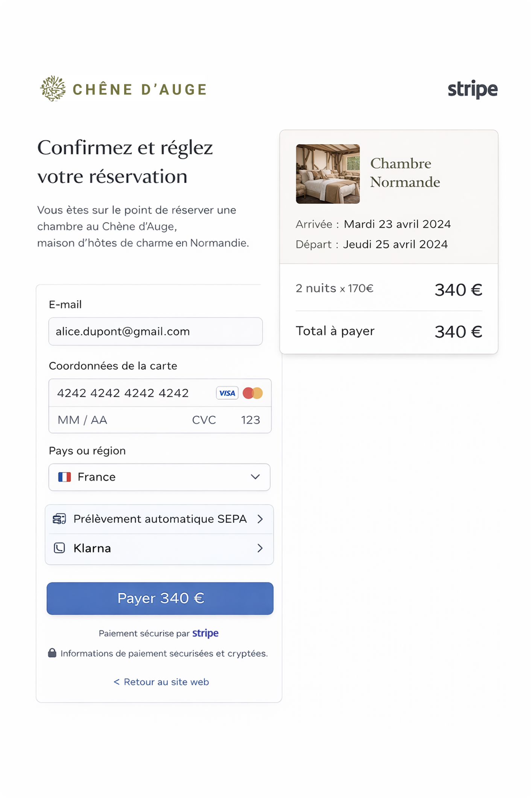532x798 pixels.
Task: Click the E-mail input field
Action: click(155, 331)
